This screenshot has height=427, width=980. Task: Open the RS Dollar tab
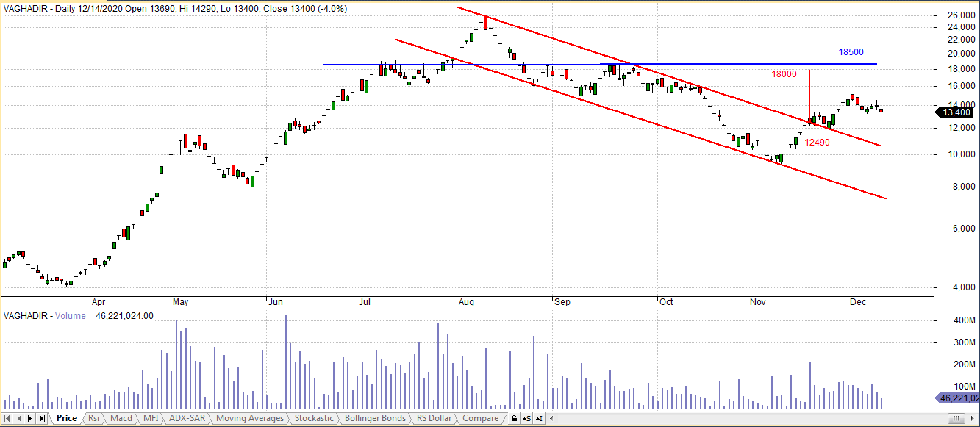tap(434, 418)
